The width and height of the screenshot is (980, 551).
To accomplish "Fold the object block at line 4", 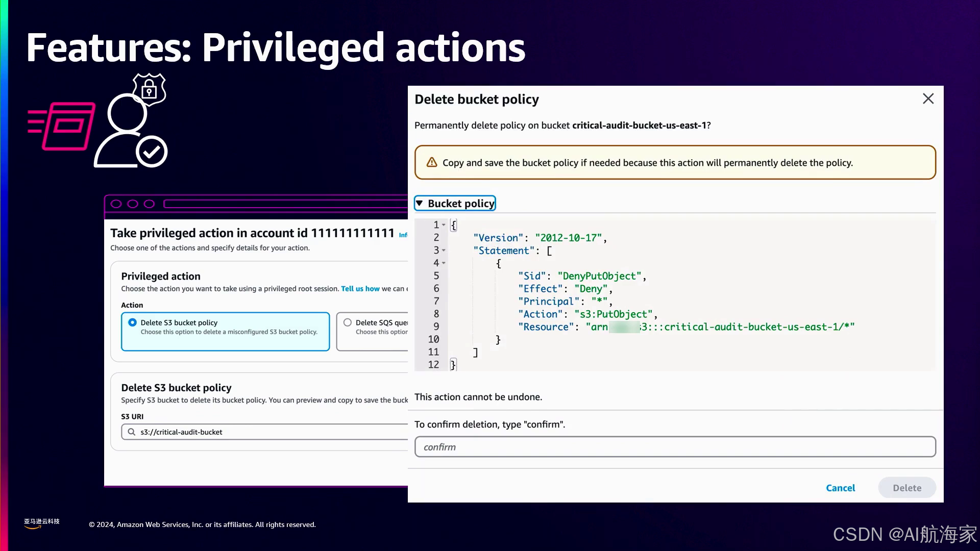I will (444, 263).
